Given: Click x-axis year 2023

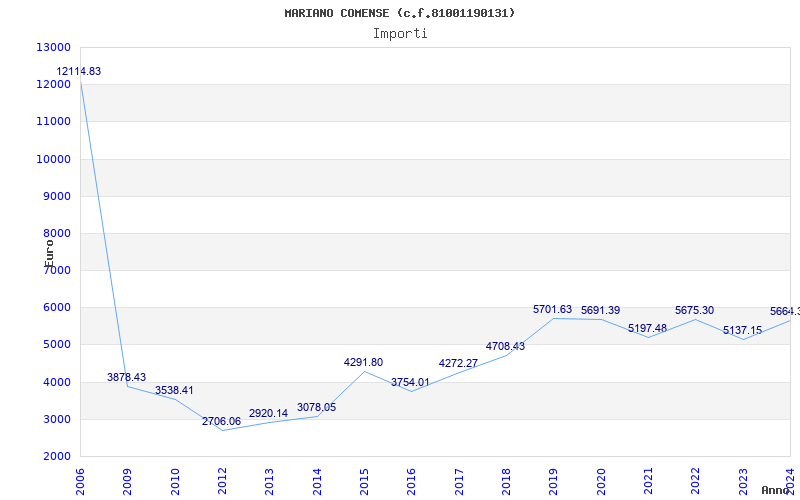Looking at the screenshot, I should click(x=743, y=482).
